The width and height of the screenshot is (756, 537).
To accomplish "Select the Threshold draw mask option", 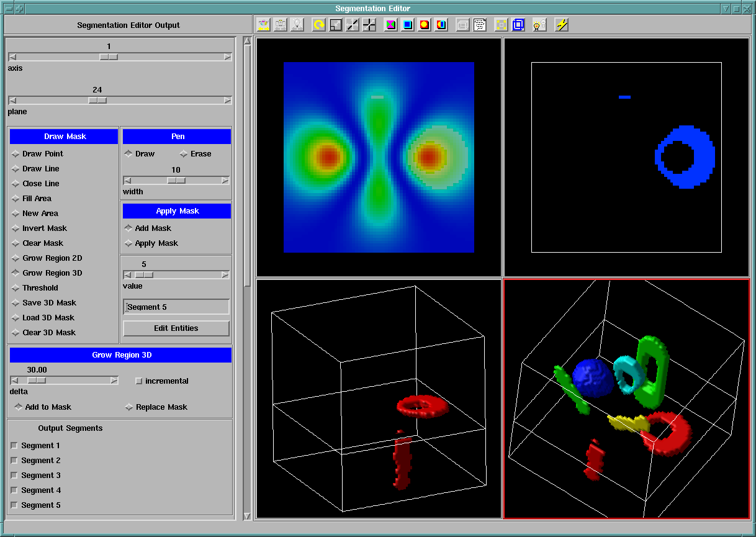I will click(16, 288).
